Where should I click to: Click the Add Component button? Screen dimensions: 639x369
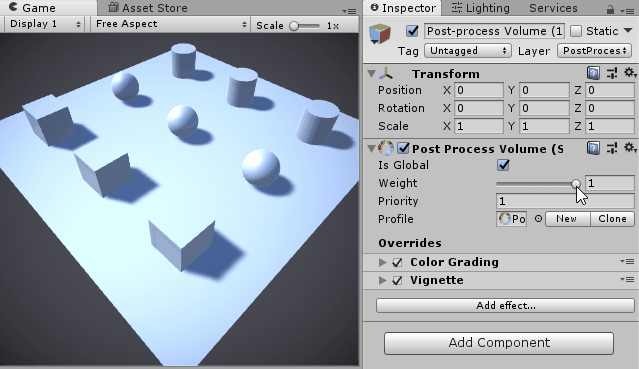499,343
